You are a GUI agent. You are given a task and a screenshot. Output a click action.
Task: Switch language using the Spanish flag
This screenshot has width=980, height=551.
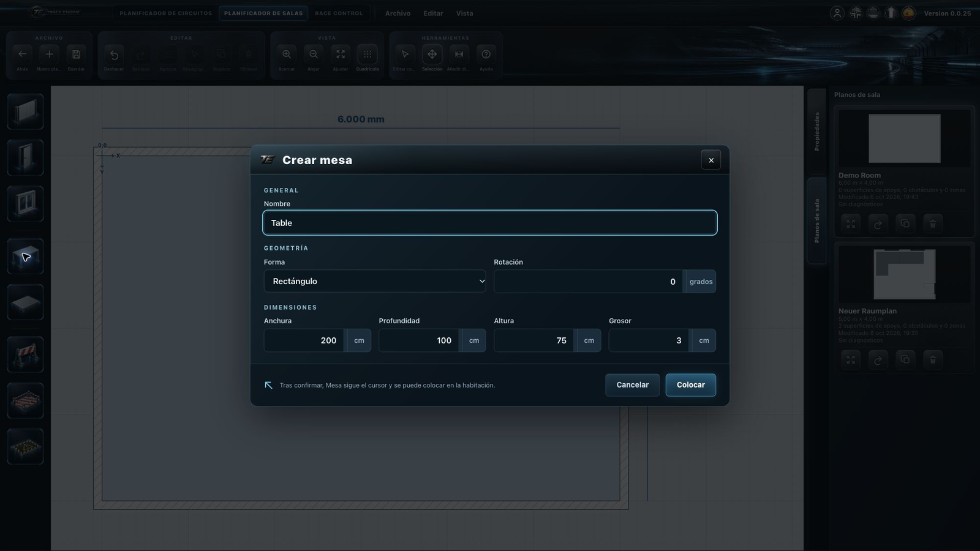(908, 13)
